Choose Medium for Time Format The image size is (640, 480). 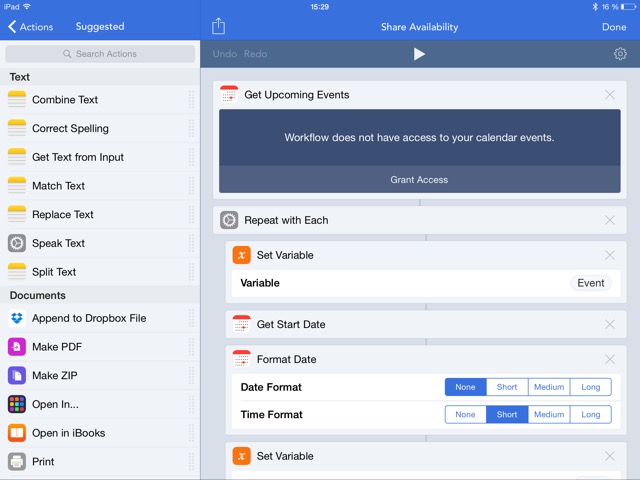point(549,414)
